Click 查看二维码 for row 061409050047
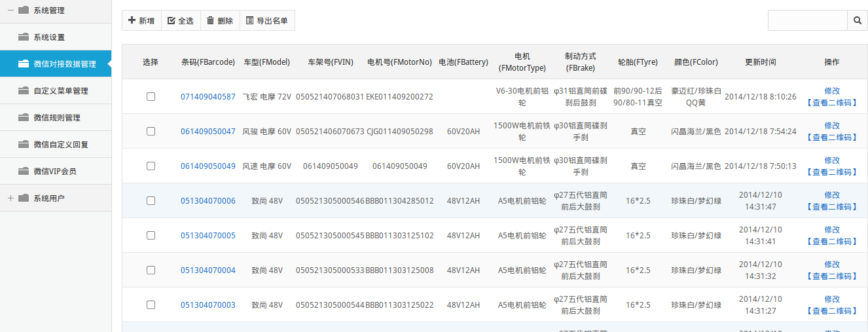The image size is (868, 332). pos(832,138)
